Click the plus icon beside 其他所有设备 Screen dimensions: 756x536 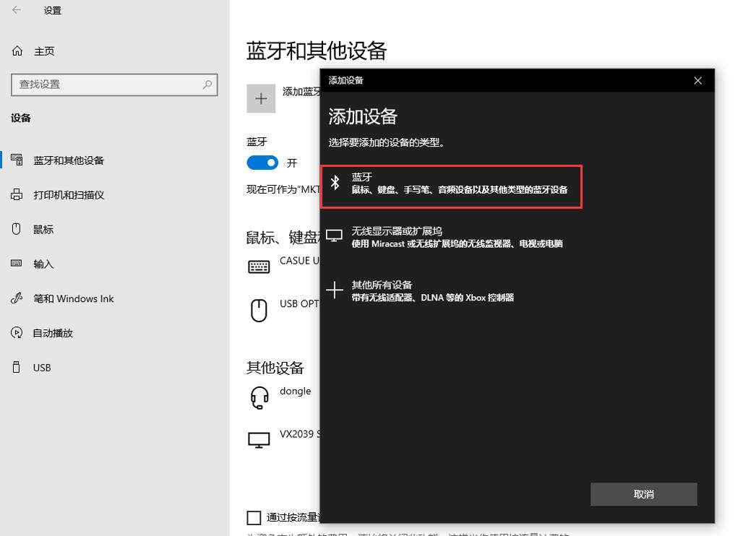tap(335, 290)
